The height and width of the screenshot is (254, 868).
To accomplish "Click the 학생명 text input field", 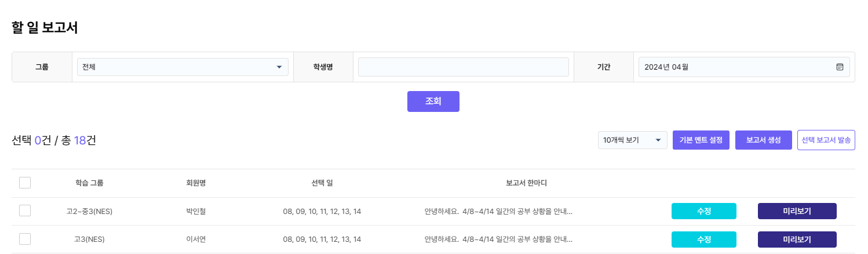I will click(463, 67).
